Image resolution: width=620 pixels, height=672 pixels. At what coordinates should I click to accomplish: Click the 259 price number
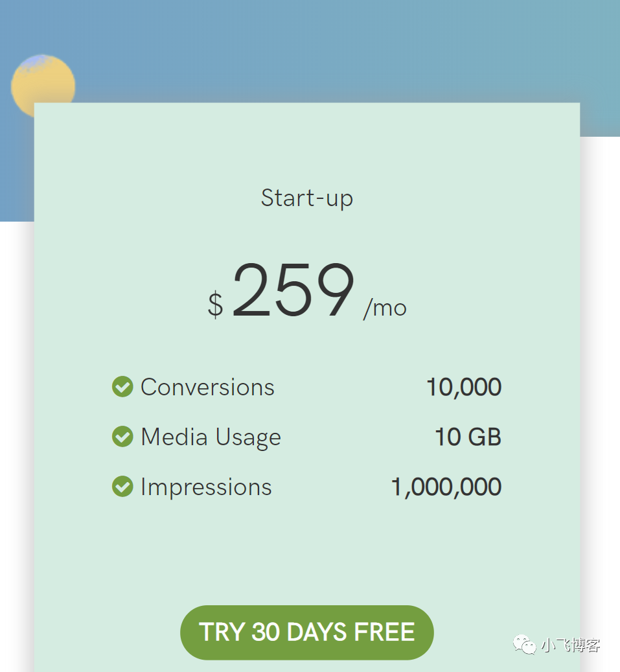tap(293, 291)
